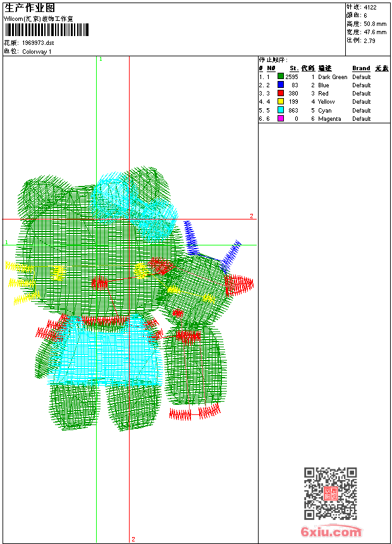The width and height of the screenshot is (392, 544).
Task: Click the embroidered kitten design preview
Action: [x=130, y=299]
